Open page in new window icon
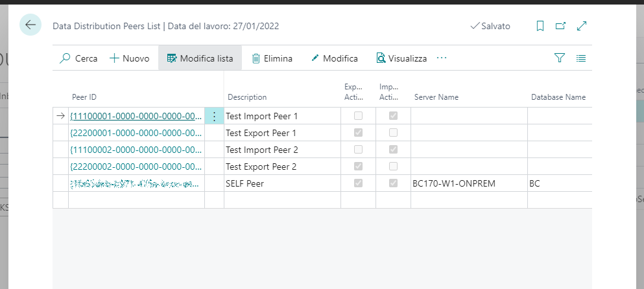 coord(560,26)
